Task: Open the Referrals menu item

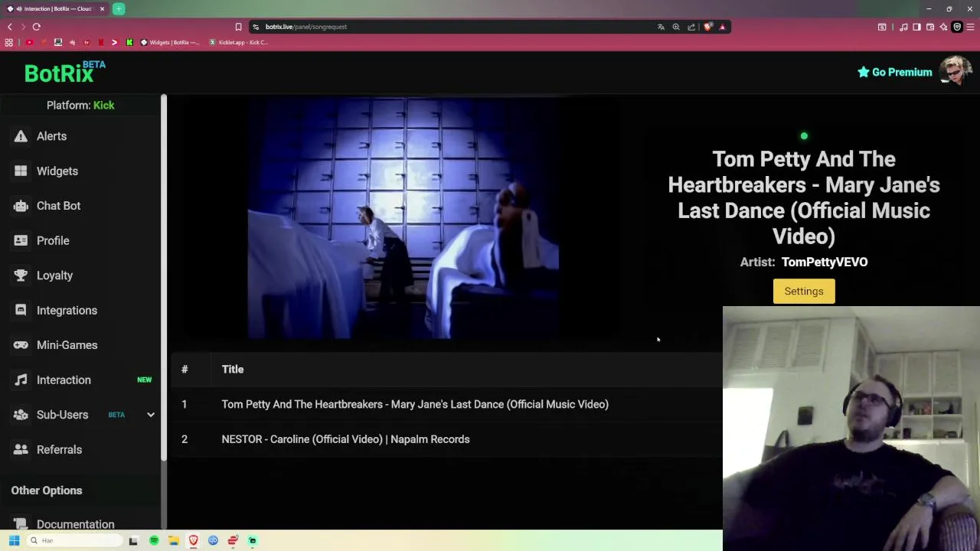Action: pyautogui.click(x=59, y=449)
